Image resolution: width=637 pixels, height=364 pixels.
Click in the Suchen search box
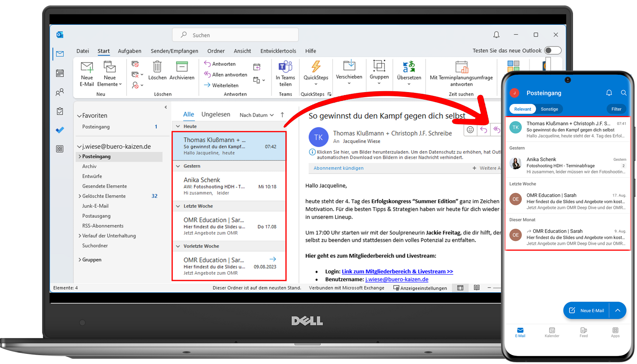[235, 35]
